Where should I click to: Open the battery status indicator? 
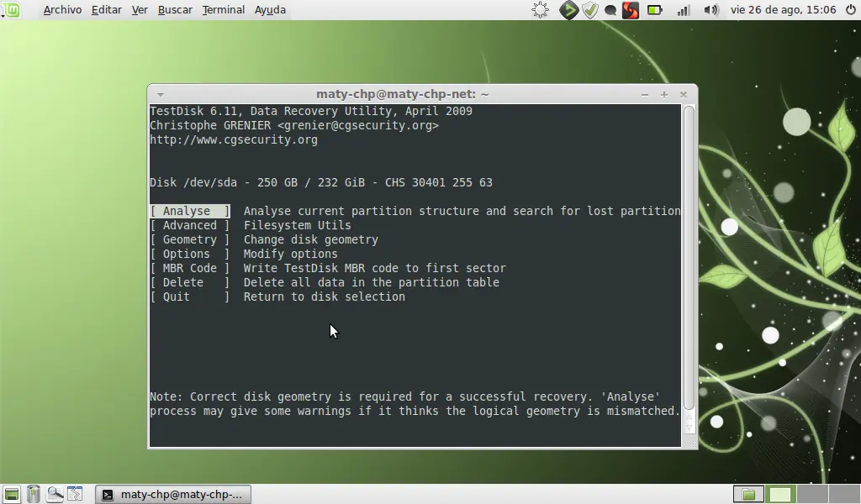tap(654, 10)
